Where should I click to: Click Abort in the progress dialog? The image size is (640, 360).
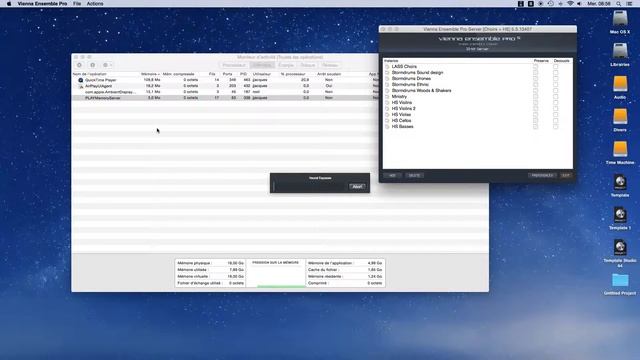pos(357,187)
